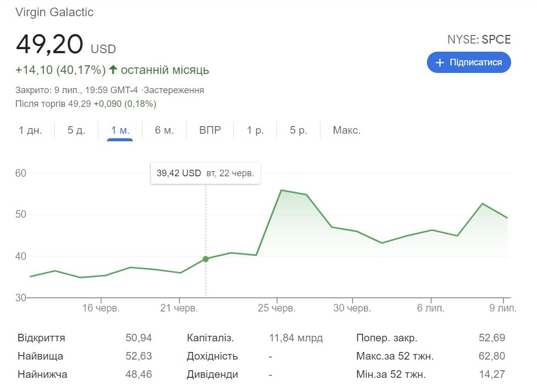Click the Після торгів 49,29 after-hours line
The height and width of the screenshot is (392, 537).
(x=86, y=104)
